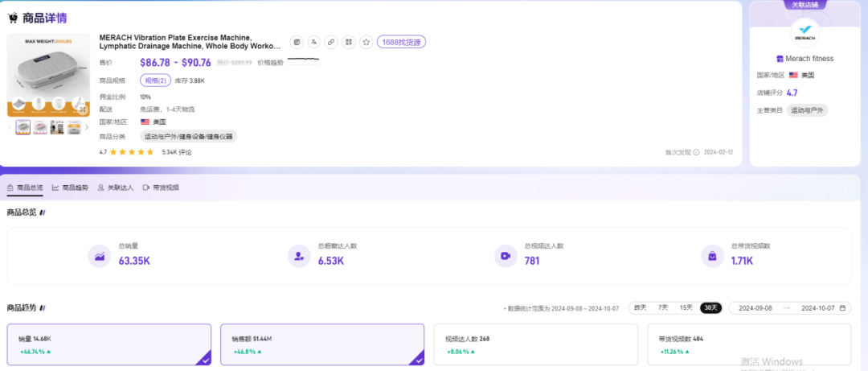The image size is (868, 371).
Task: Select the 7天 time range
Action: (x=662, y=307)
